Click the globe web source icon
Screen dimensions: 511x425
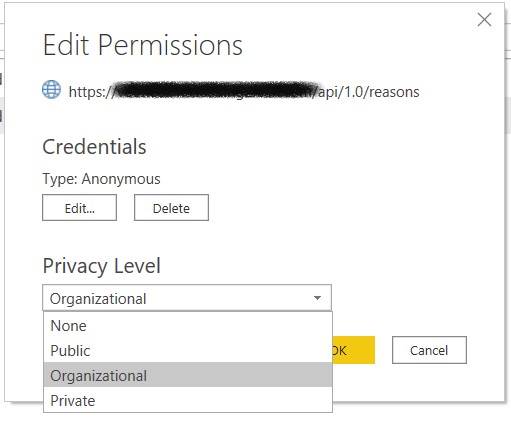[x=51, y=90]
